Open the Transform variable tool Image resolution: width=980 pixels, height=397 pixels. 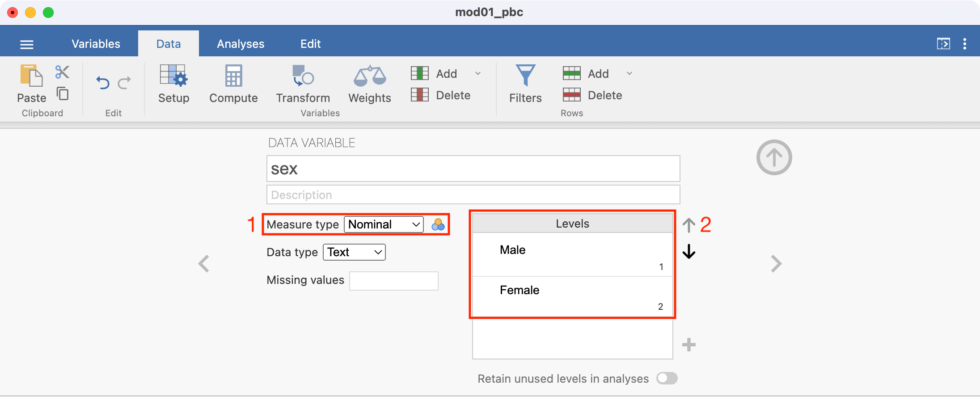pos(303,84)
